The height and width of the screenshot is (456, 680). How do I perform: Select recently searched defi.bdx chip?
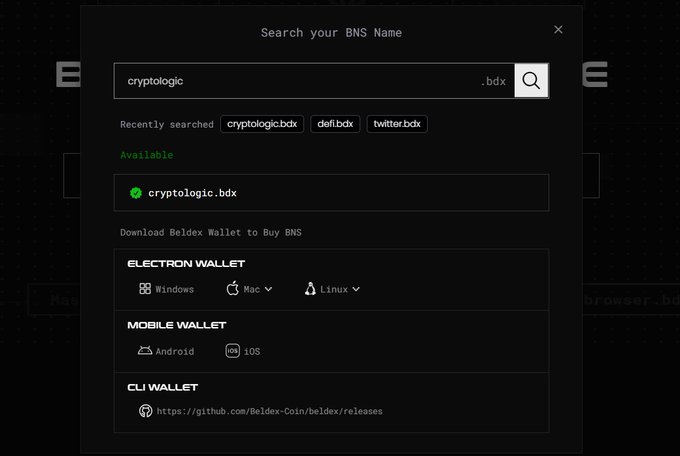pyautogui.click(x=335, y=124)
